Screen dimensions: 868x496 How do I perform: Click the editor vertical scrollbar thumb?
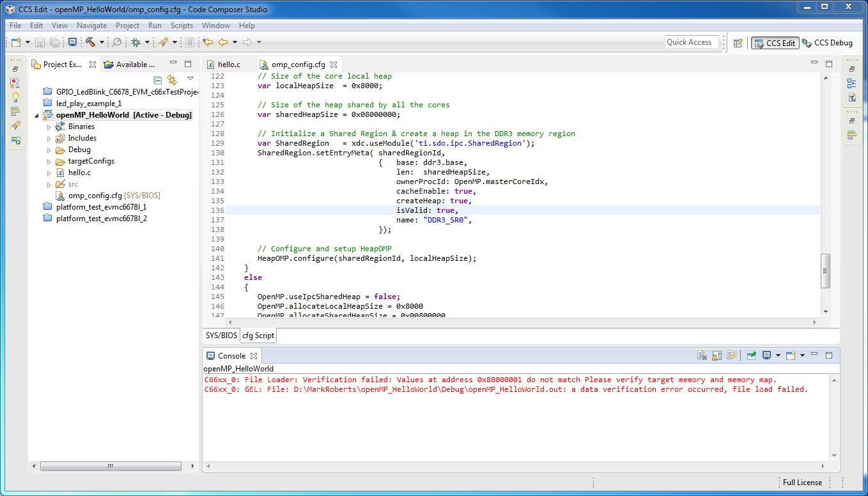coord(825,271)
